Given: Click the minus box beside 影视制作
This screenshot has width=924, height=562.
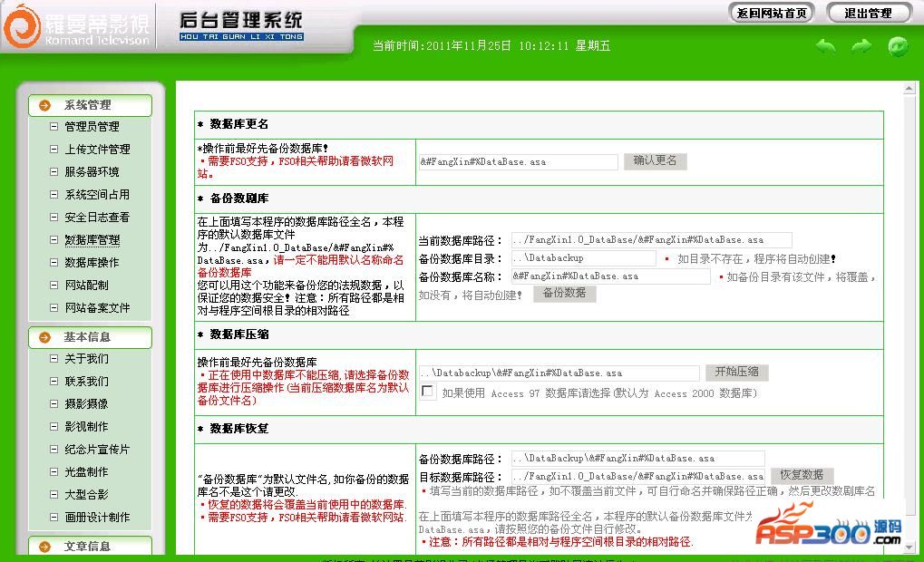Looking at the screenshot, I should coord(53,427).
